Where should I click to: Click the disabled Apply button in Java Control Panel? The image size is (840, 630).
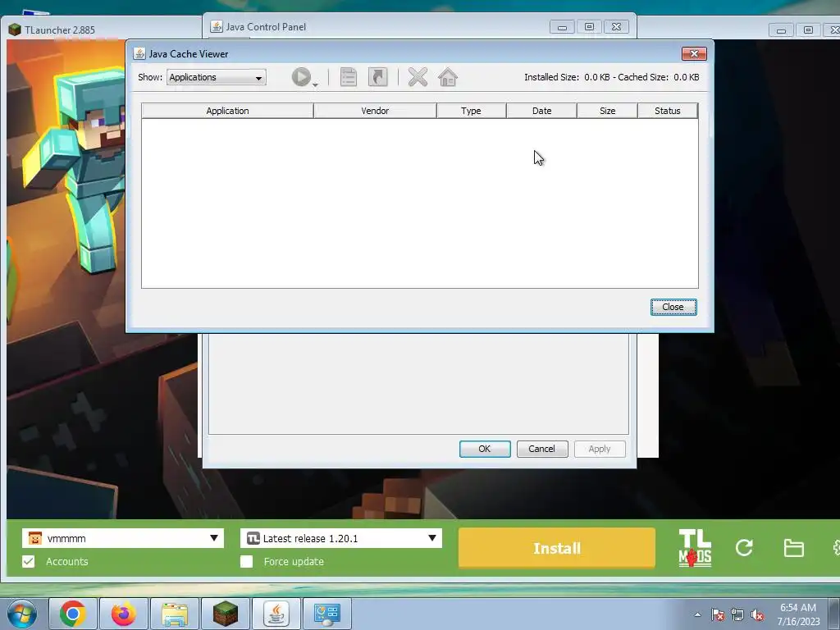[600, 449]
